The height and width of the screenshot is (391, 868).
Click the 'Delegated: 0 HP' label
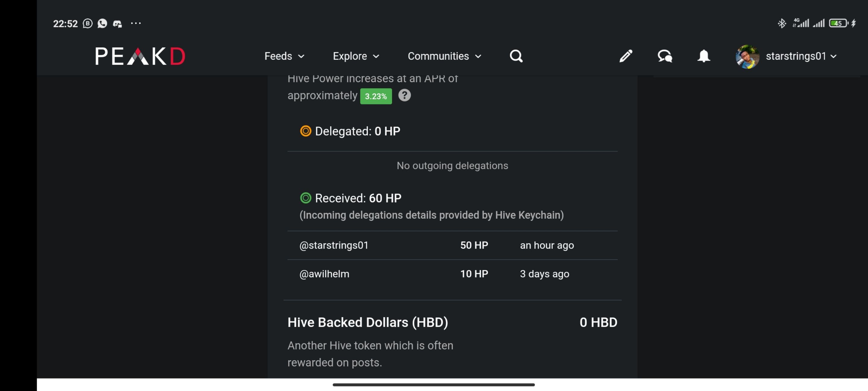(x=357, y=131)
